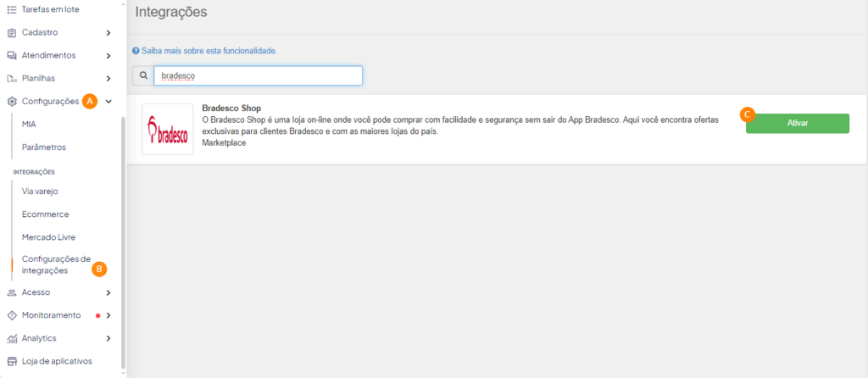
Task: Expand the Analytics submenu chevron
Action: click(108, 338)
